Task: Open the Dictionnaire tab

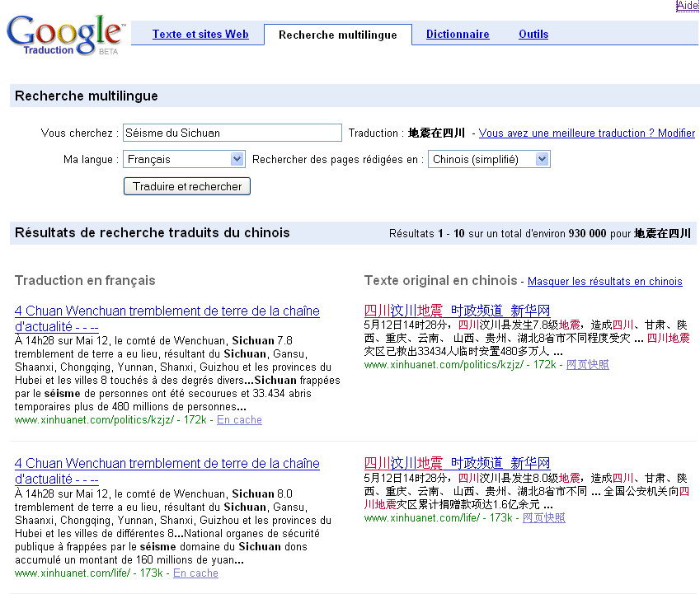Action: point(458,34)
